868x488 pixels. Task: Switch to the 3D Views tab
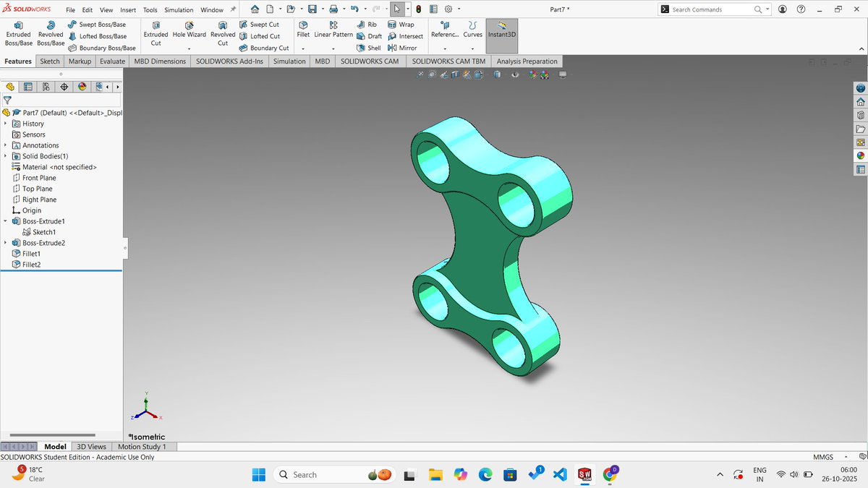point(92,447)
